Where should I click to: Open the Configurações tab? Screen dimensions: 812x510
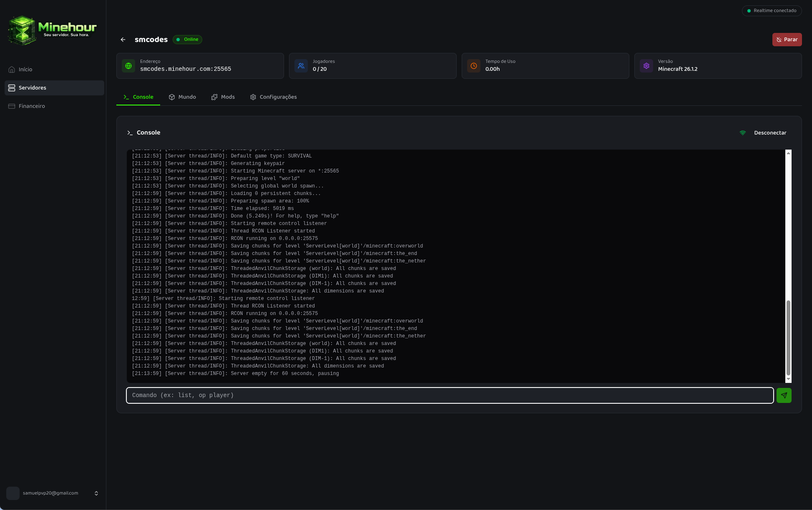[274, 97]
